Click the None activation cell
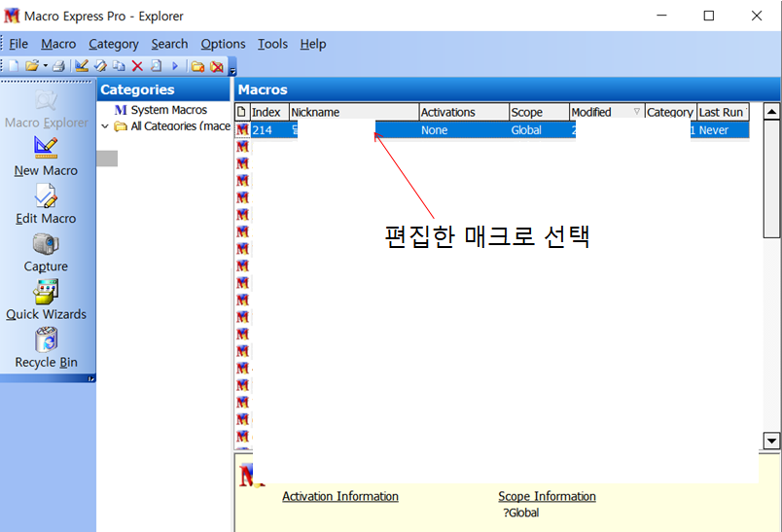The image size is (782, 532). 435,130
